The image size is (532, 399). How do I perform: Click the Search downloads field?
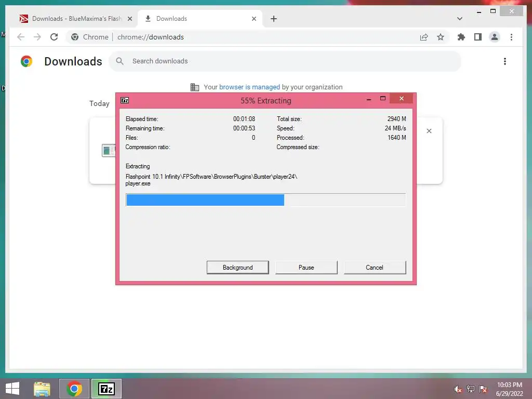click(x=285, y=61)
